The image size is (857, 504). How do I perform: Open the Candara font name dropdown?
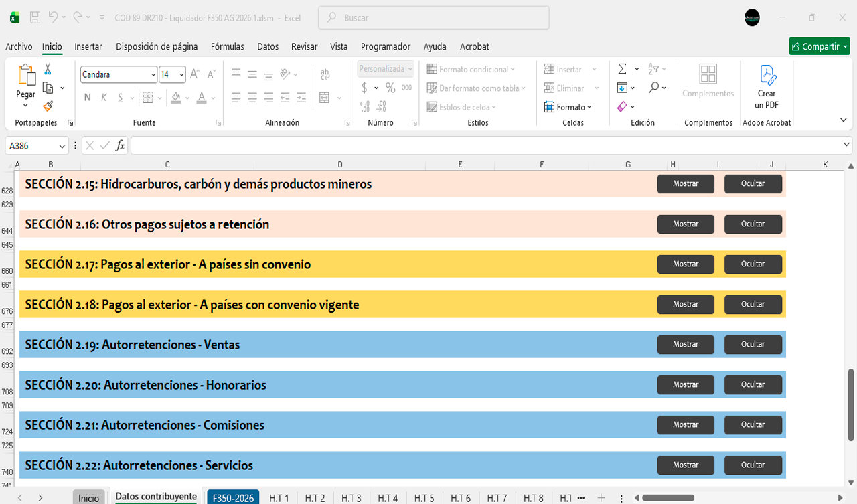153,74
